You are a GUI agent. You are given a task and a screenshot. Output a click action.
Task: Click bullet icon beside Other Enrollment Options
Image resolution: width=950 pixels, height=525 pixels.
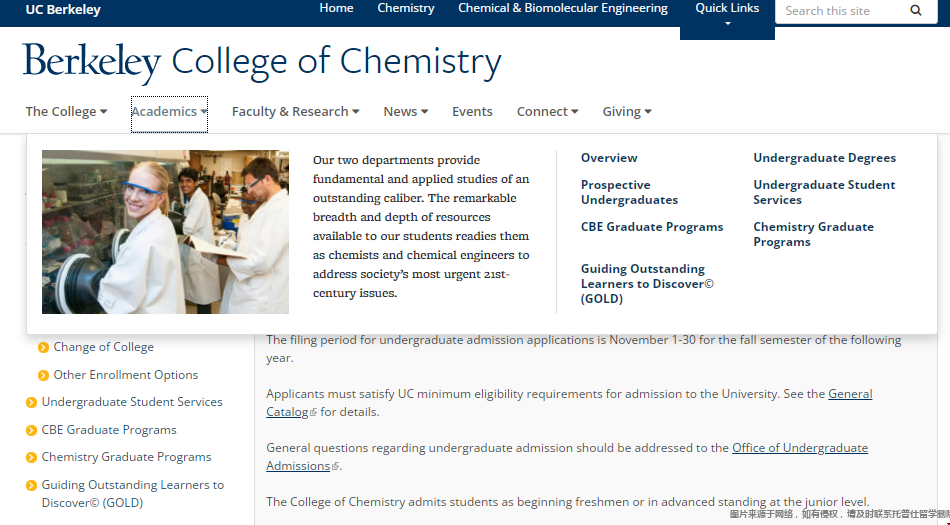(x=44, y=376)
